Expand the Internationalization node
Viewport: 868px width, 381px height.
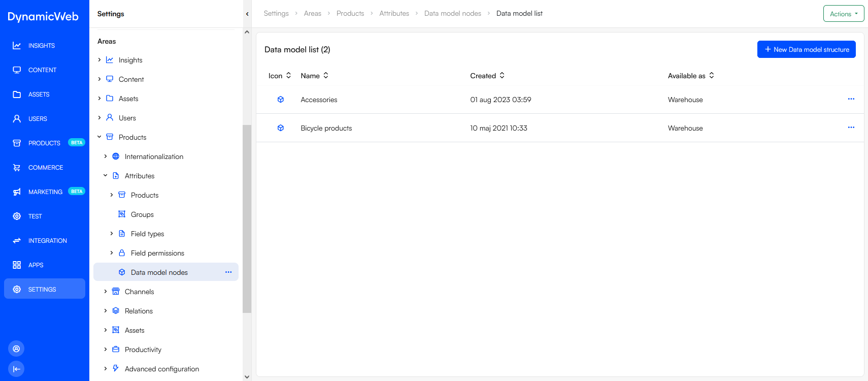(x=106, y=156)
